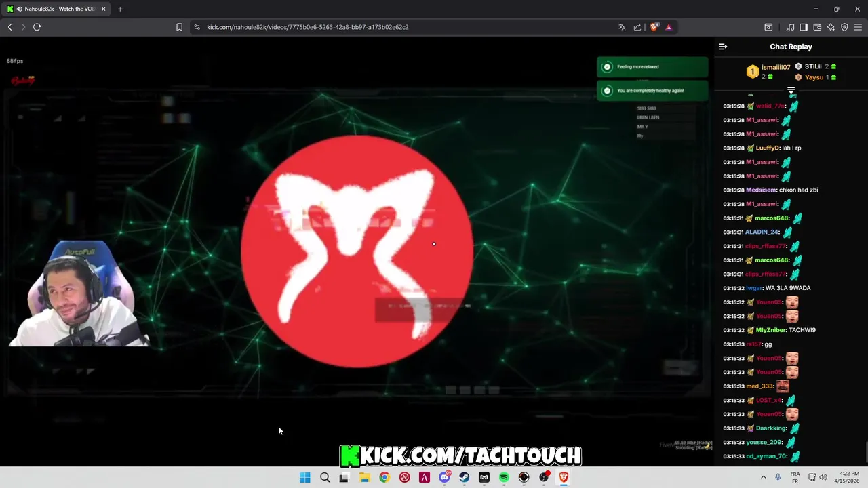Open File Explorer from taskbar

pyautogui.click(x=364, y=477)
